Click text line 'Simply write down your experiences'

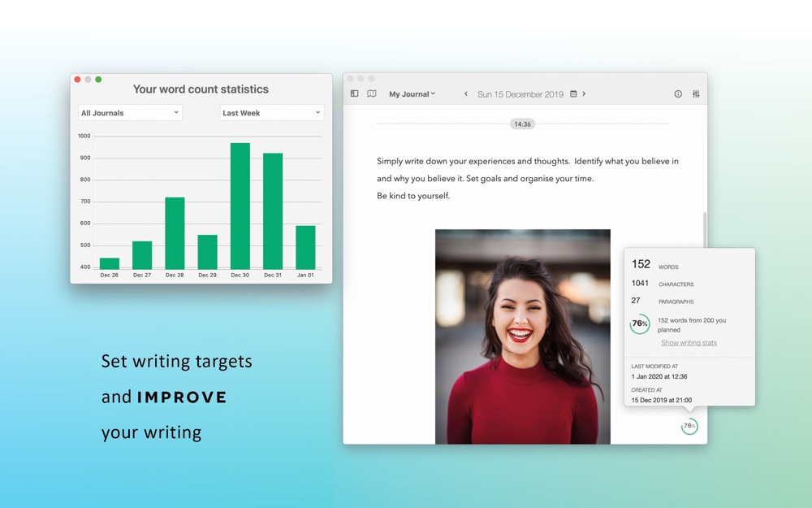[528, 161]
